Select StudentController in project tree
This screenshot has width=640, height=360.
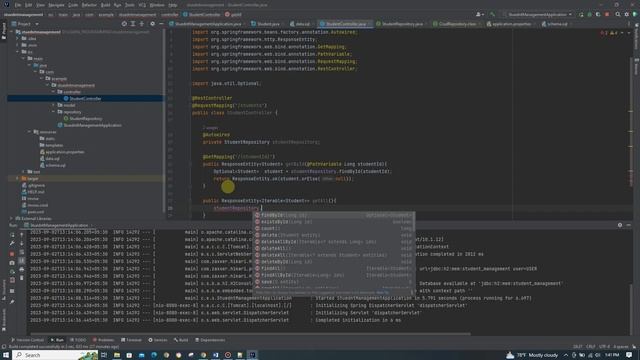click(x=85, y=99)
